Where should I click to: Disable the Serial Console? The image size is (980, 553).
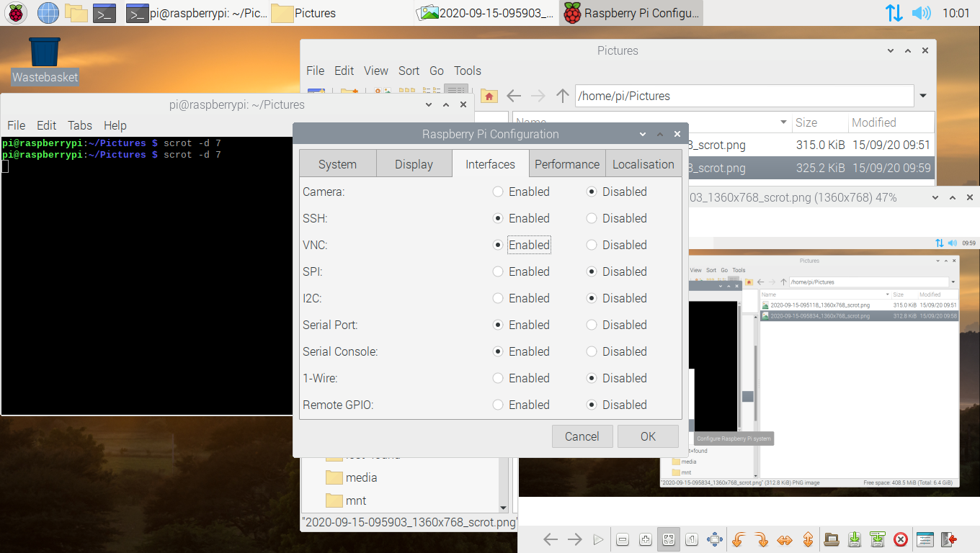[592, 351]
